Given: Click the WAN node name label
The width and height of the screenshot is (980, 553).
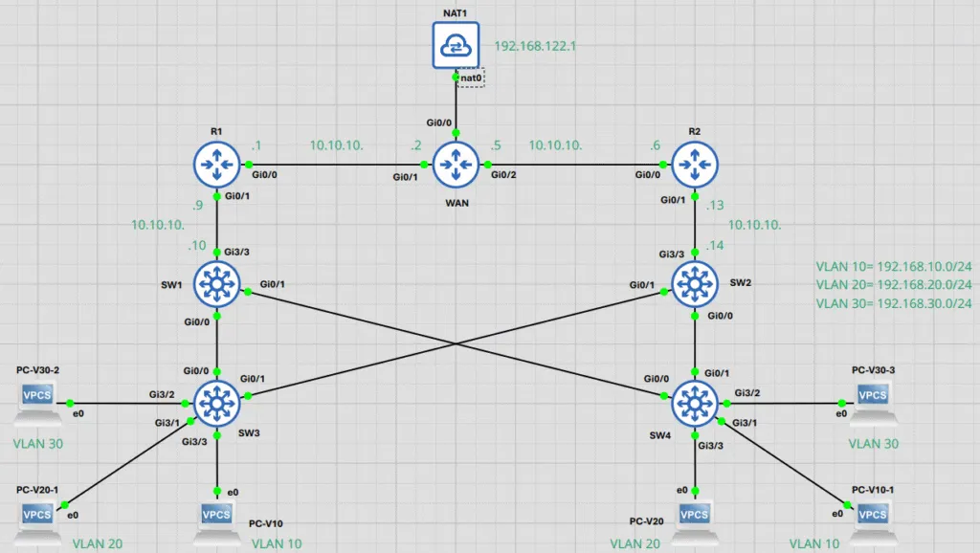Looking at the screenshot, I should (457, 203).
